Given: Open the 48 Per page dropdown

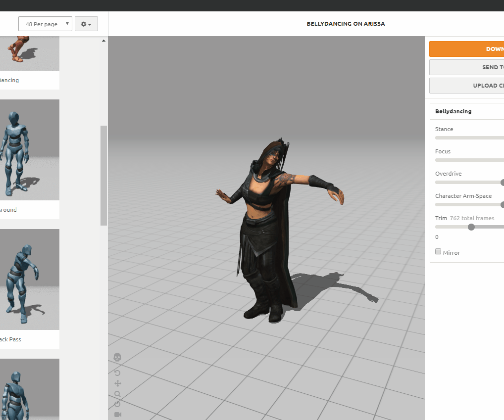Looking at the screenshot, I should [45, 24].
